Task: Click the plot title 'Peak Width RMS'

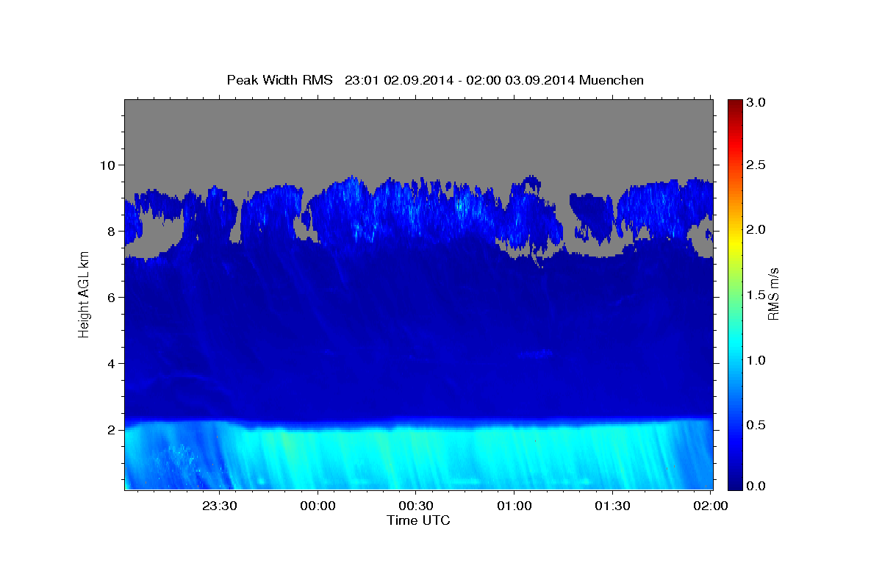Action: pyautogui.click(x=279, y=80)
